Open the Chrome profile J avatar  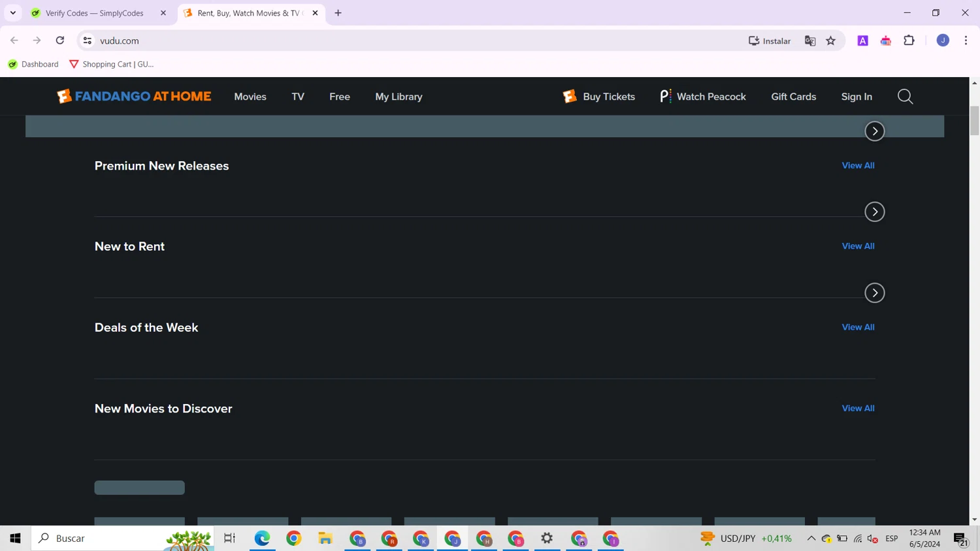click(x=943, y=40)
